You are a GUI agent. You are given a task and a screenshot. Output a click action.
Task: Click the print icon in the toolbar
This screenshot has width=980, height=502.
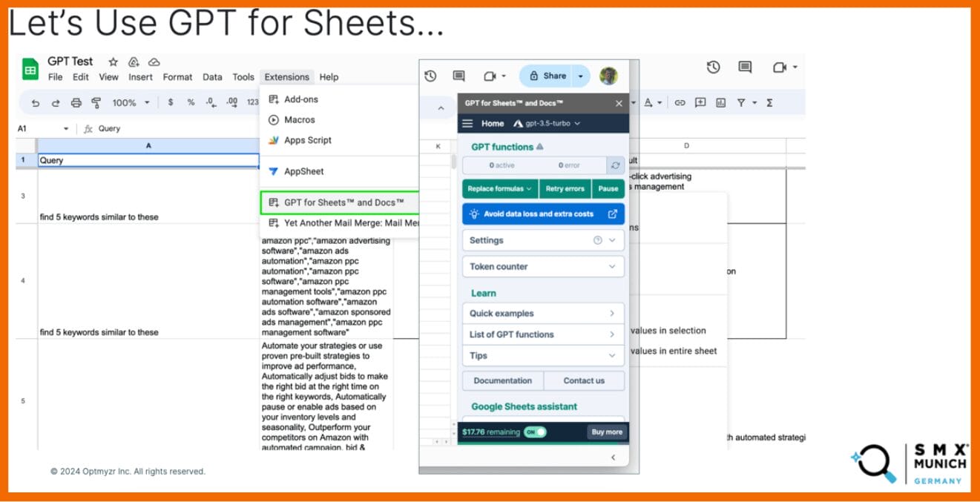pyautogui.click(x=76, y=103)
